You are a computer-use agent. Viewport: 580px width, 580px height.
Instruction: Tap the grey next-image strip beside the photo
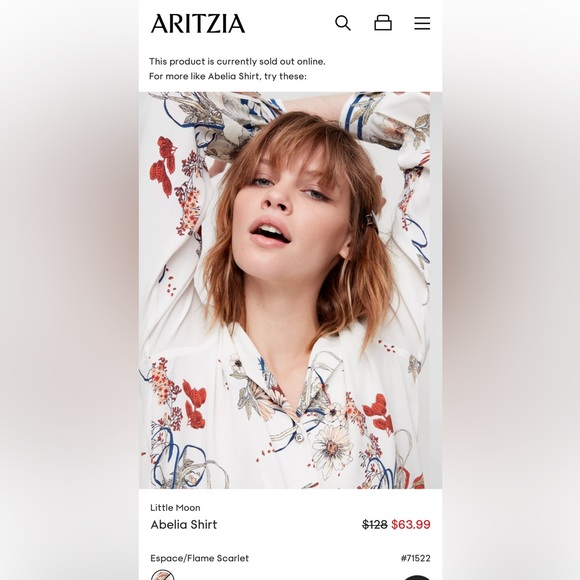coord(436,290)
